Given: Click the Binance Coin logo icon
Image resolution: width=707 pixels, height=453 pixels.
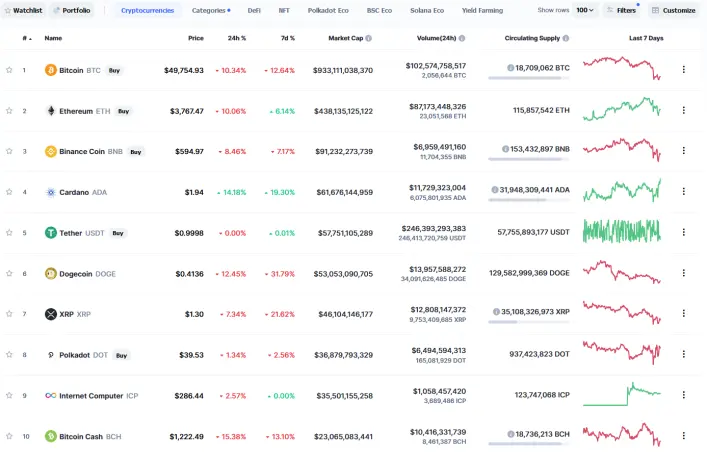Looking at the screenshot, I should pyautogui.click(x=50, y=151).
